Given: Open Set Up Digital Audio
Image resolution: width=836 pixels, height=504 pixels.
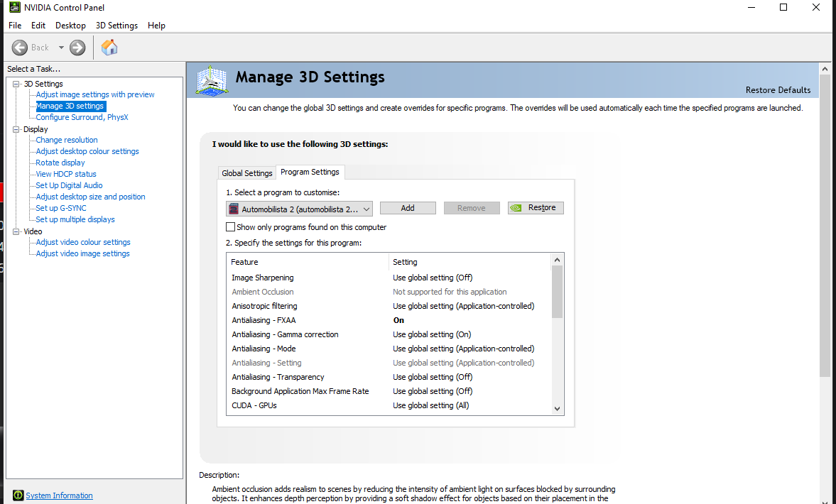Looking at the screenshot, I should click(69, 185).
